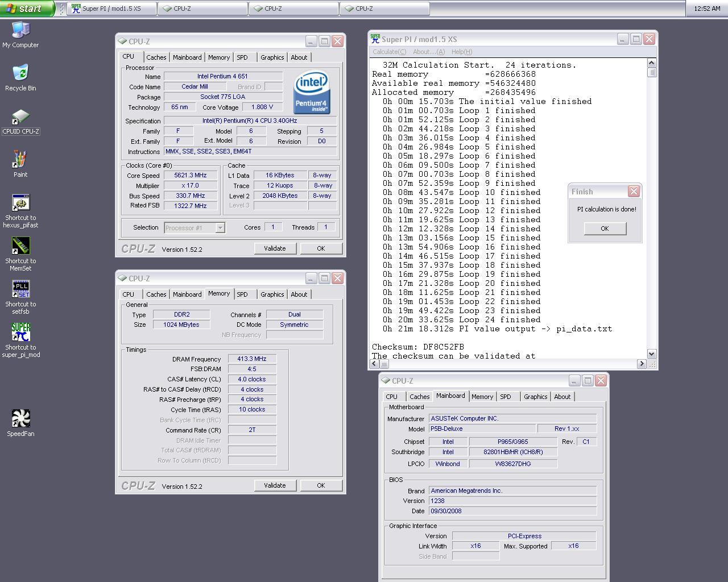This screenshot has height=582, width=728.
Task: Select SpeedFan desktop icon
Action: [x=20, y=423]
